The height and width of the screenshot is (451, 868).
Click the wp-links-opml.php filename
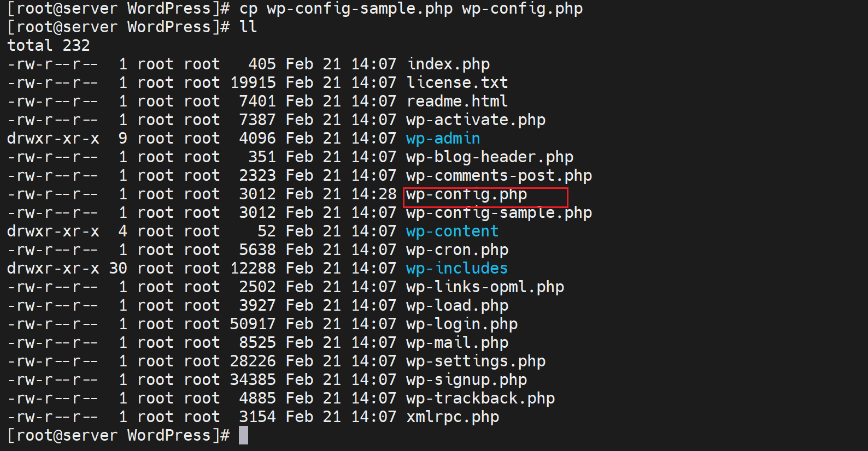[x=485, y=287]
